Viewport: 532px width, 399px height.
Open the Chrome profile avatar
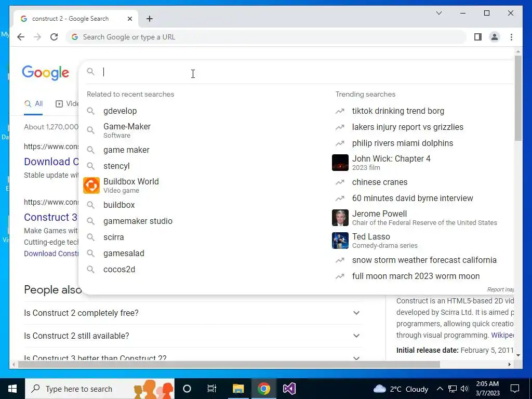click(495, 37)
